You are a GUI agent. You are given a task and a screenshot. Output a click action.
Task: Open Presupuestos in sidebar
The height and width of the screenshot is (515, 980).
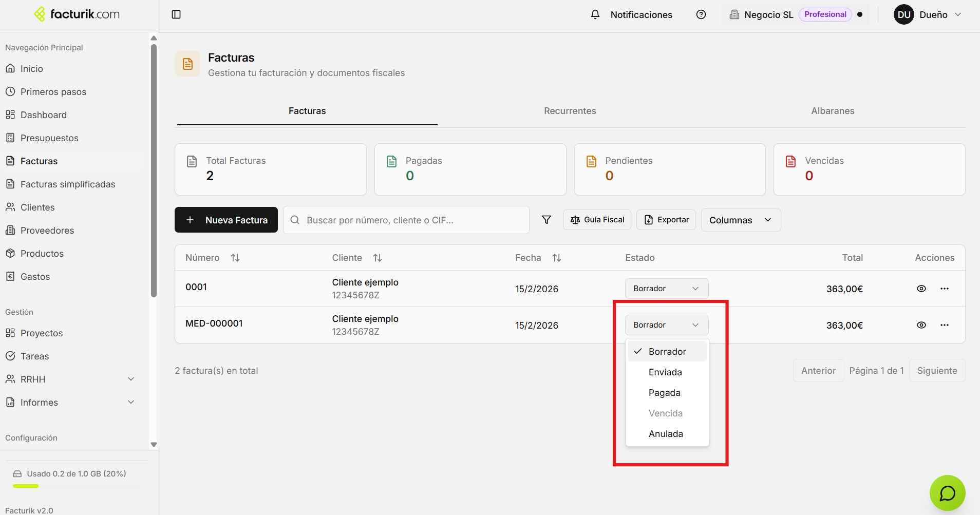(x=74, y=138)
